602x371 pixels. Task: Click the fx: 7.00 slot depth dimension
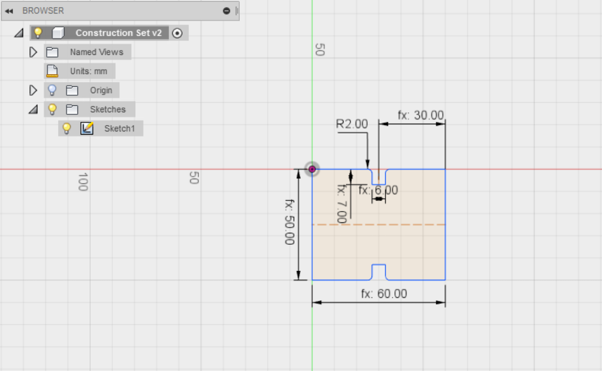[x=342, y=204]
